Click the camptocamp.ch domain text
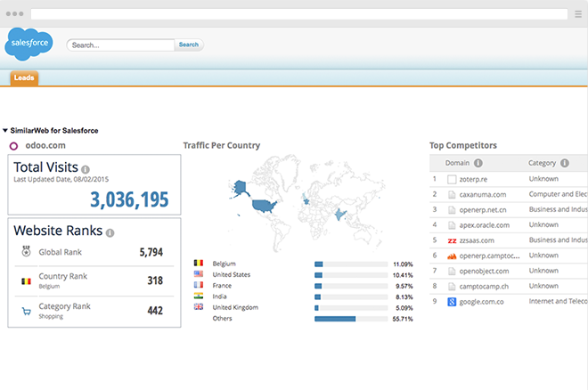 tap(484, 287)
